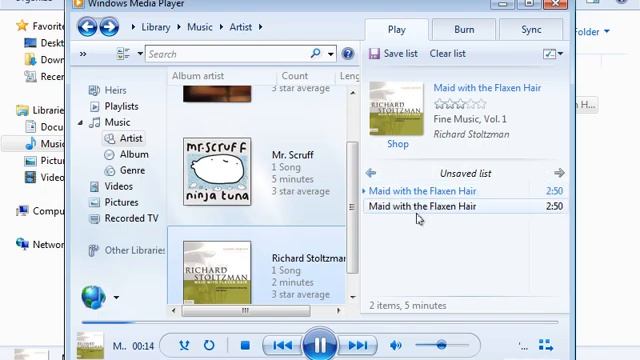Open search options dropdown arrow
This screenshot has height=360, width=640.
[x=330, y=54]
